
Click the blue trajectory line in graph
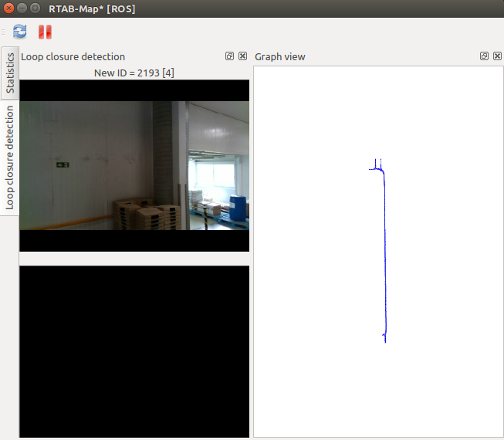coord(384,255)
